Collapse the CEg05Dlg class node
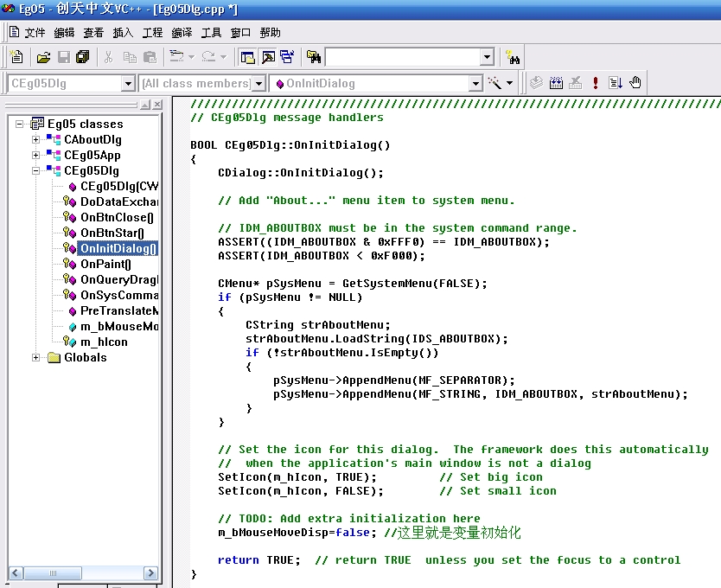This screenshot has height=588, width=721. pos(35,170)
